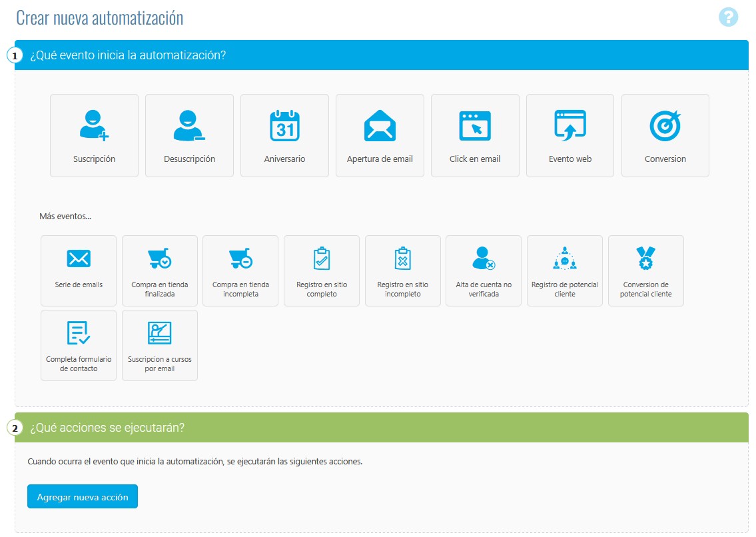Image resolution: width=756 pixels, height=537 pixels.
Task: Choose Compra en tienda finalizada trigger
Action: coord(159,270)
